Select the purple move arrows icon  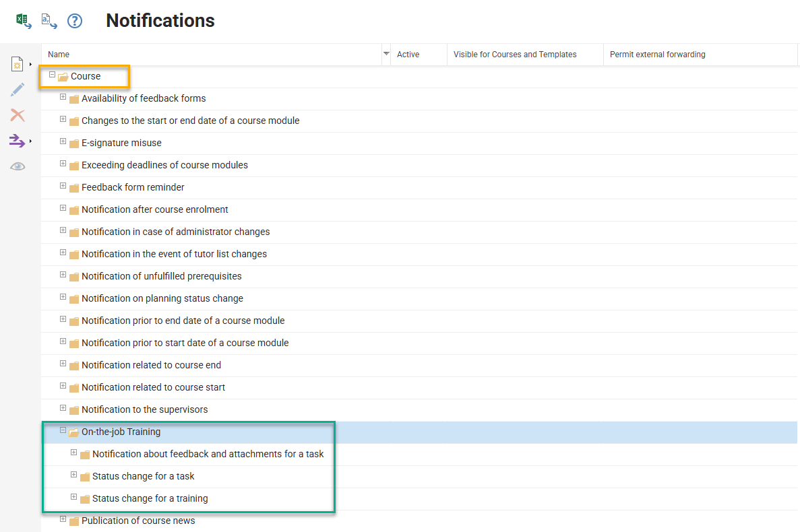pyautogui.click(x=17, y=140)
